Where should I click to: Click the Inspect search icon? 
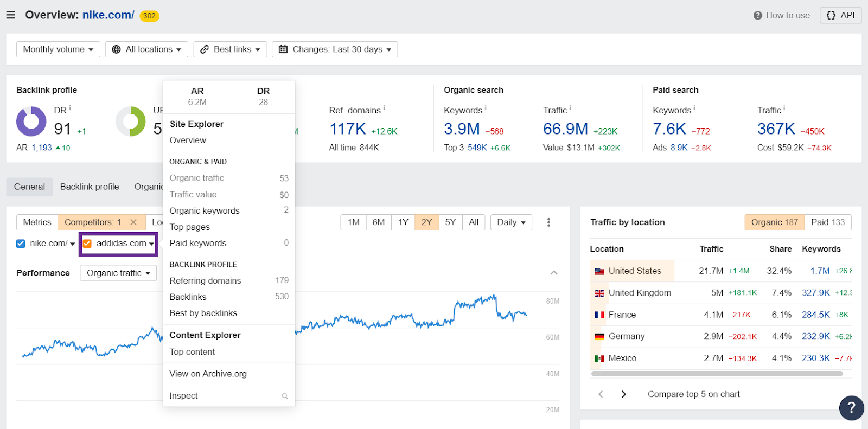pos(285,396)
